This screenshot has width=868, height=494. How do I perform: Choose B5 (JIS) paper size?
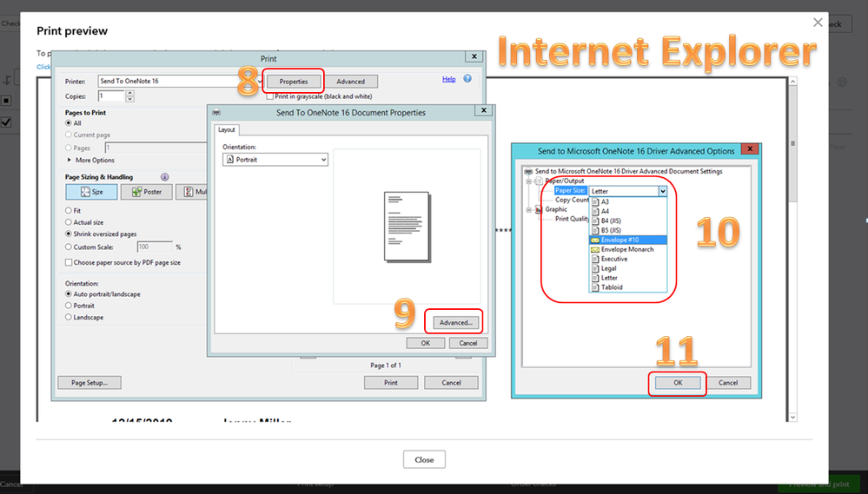[x=628, y=230]
